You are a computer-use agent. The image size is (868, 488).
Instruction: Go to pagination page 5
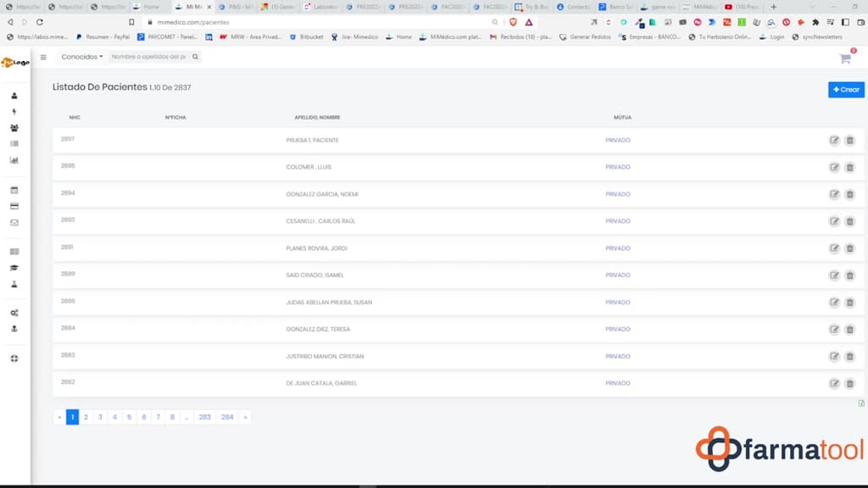coord(129,417)
